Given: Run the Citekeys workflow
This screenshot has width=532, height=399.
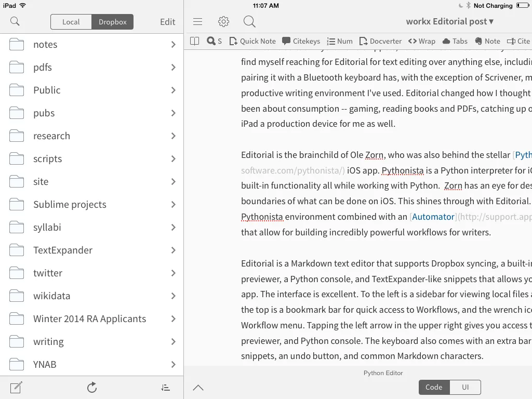Looking at the screenshot, I should click(301, 42).
